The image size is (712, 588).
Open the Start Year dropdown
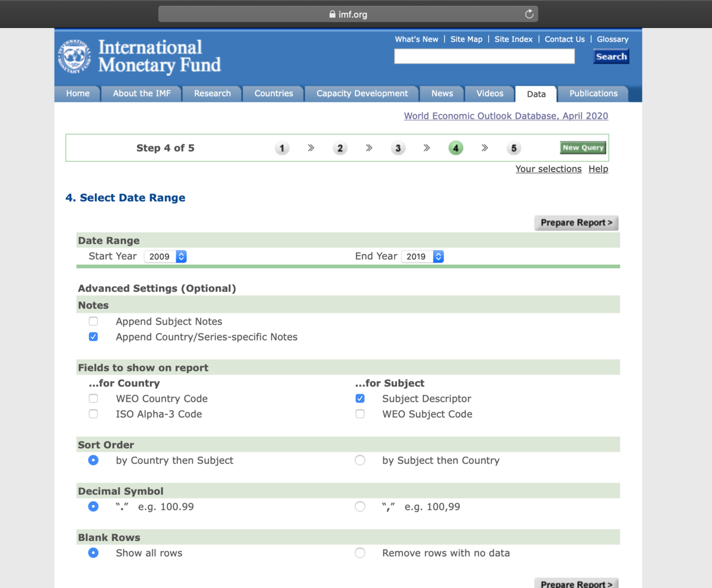tap(166, 256)
